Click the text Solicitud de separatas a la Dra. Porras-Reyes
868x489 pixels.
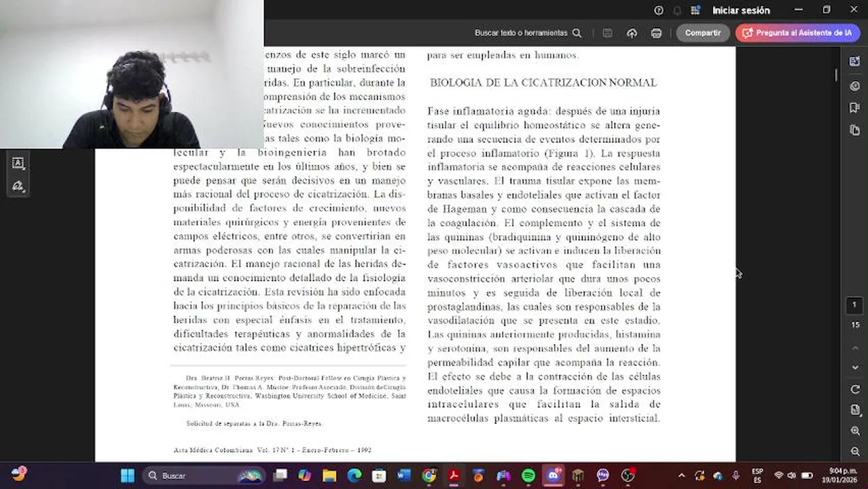click(x=253, y=423)
